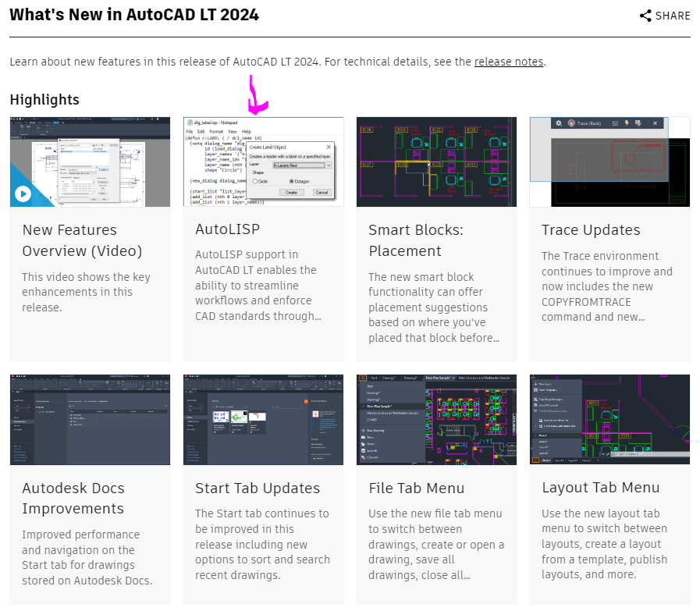Open the settings gear in the Trace toolbar

(558, 123)
